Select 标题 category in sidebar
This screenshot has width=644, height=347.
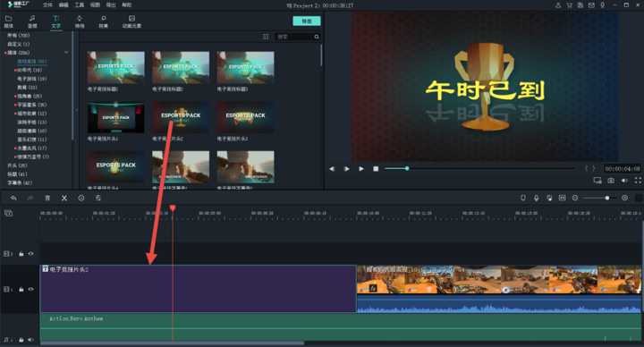tap(17, 174)
